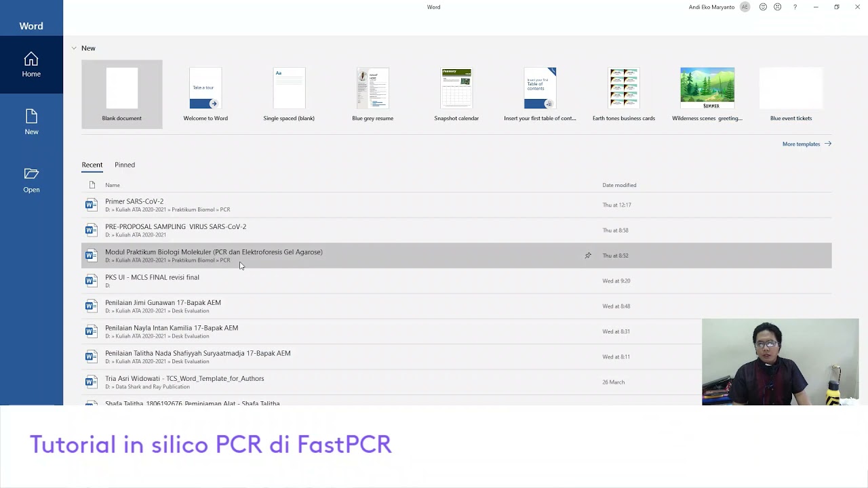Switch to the Recent tab
Screen dimensions: 868x488
pyautogui.click(x=92, y=165)
